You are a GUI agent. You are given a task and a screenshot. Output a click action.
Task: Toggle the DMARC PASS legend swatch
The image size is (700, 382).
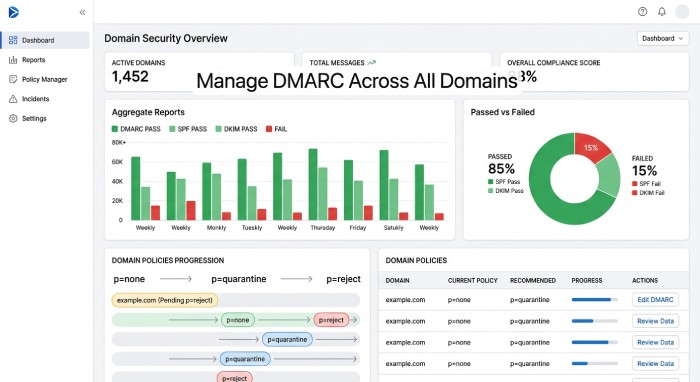point(115,129)
